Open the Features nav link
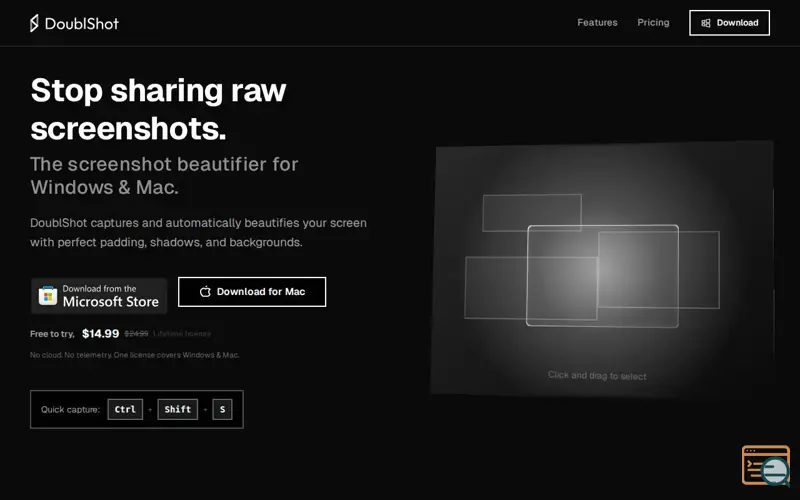Viewport: 800px width, 500px height. pyautogui.click(x=597, y=22)
